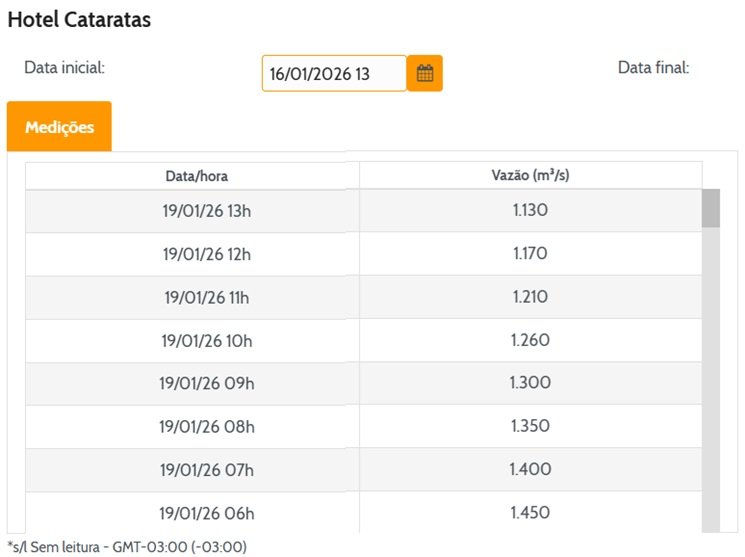Click the table scrollbar thumb
This screenshot has width=745, height=557.
tap(711, 208)
